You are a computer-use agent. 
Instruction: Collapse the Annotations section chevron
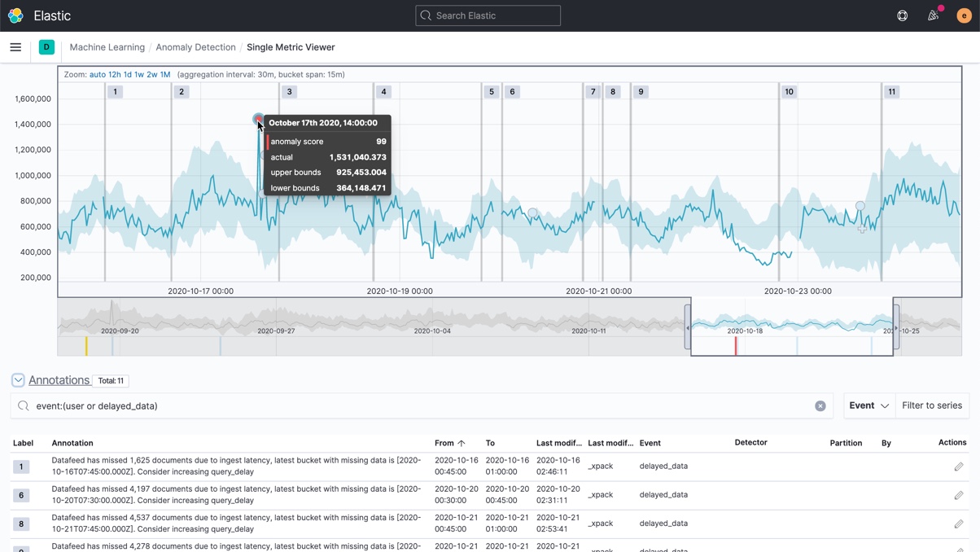18,380
